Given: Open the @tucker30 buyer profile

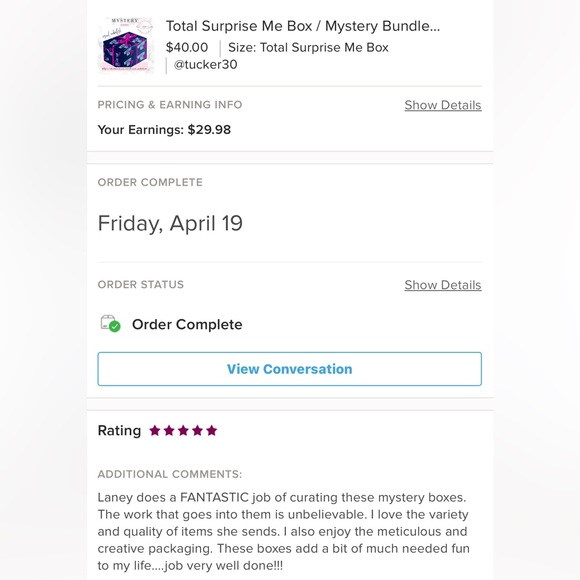Looking at the screenshot, I should 205,64.
